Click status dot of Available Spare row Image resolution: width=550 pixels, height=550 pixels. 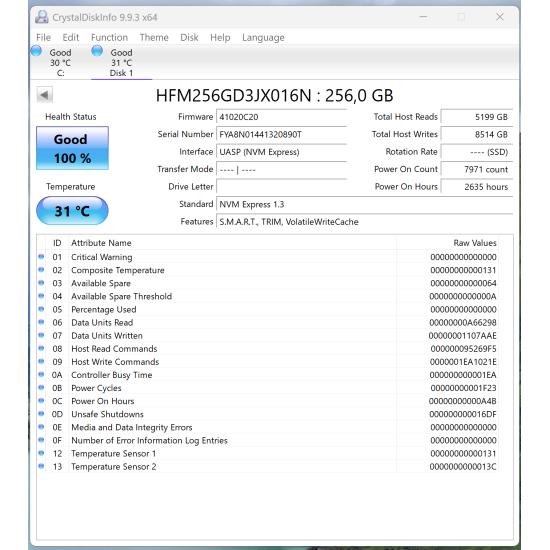[x=41, y=283]
